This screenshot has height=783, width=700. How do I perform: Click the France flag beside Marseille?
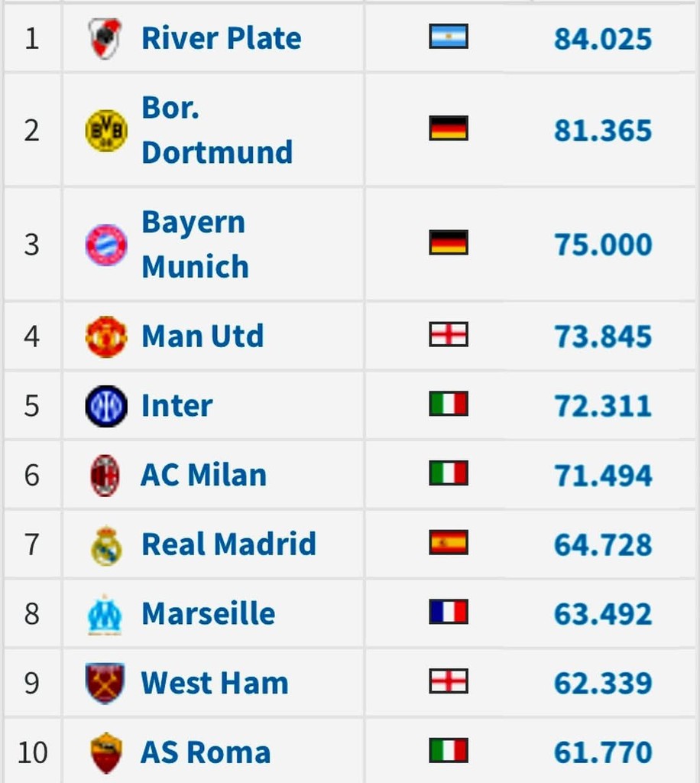449,612
